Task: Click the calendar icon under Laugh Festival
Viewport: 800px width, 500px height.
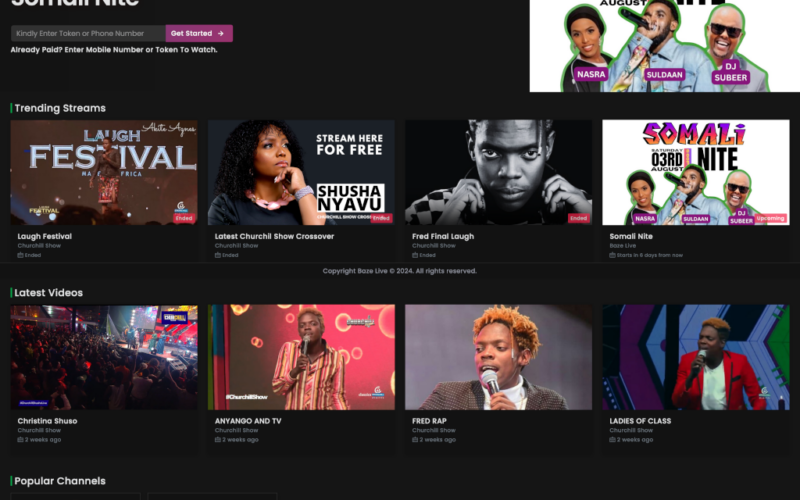Action: pos(20,255)
